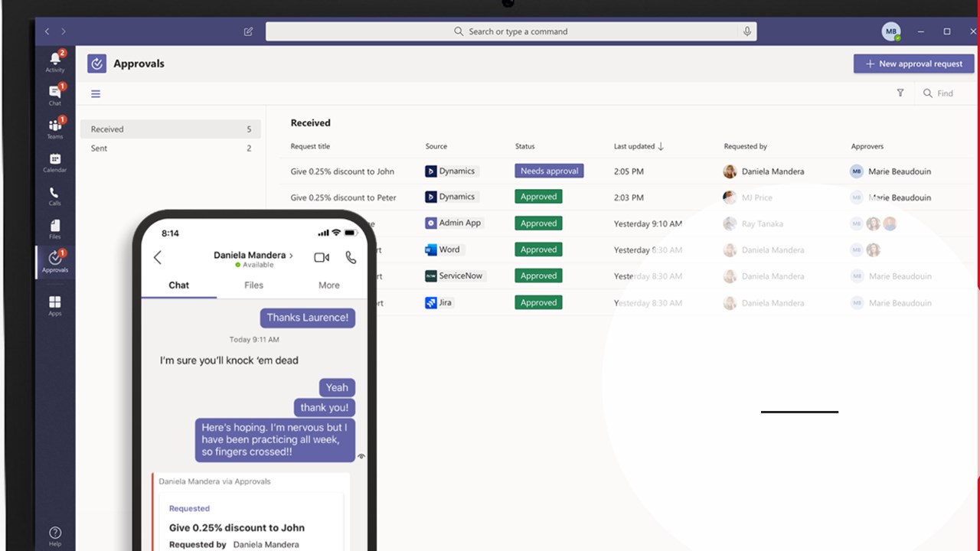Click the microphone icon in the search bar
The image size is (980, 551).
point(747,31)
